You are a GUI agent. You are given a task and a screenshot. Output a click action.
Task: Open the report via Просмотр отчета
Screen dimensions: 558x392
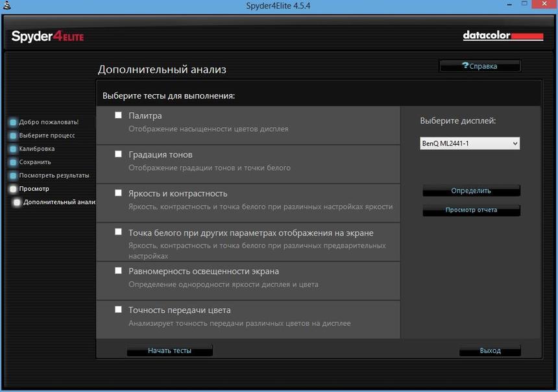click(471, 210)
